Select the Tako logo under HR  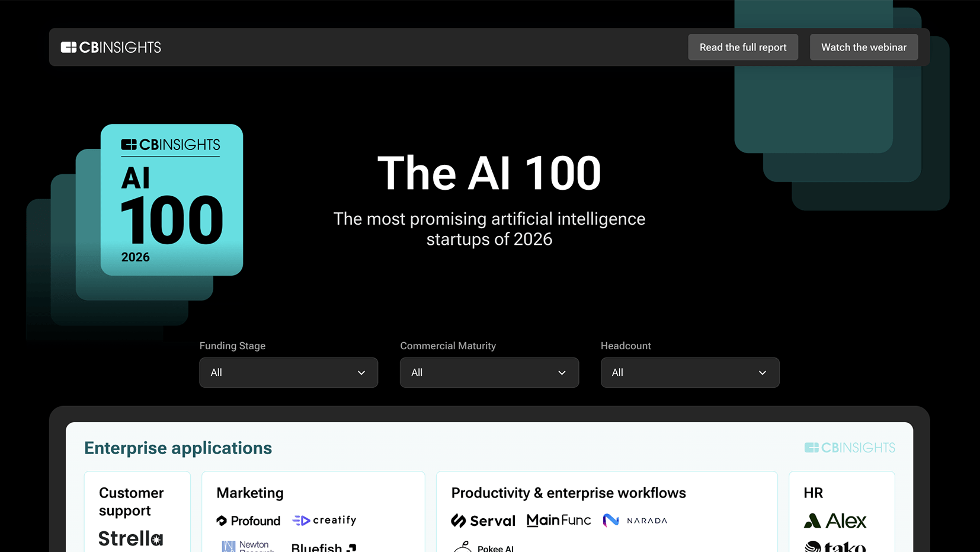[835, 547]
